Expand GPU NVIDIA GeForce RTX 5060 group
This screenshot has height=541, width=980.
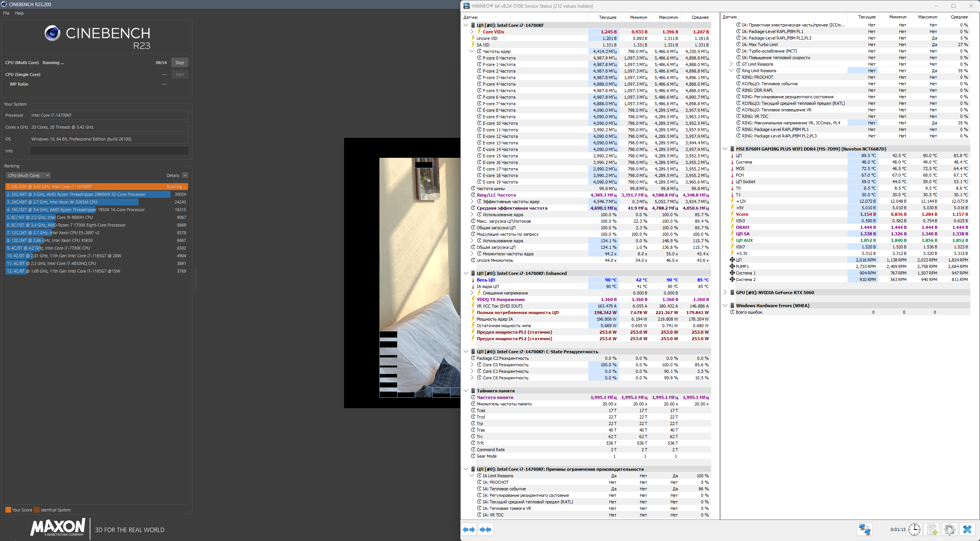tap(725, 293)
